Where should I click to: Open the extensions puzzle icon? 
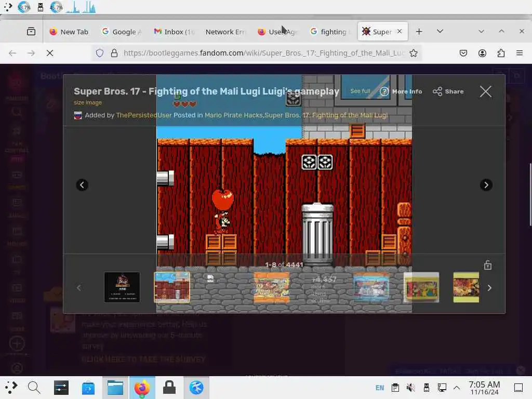pos(501,53)
